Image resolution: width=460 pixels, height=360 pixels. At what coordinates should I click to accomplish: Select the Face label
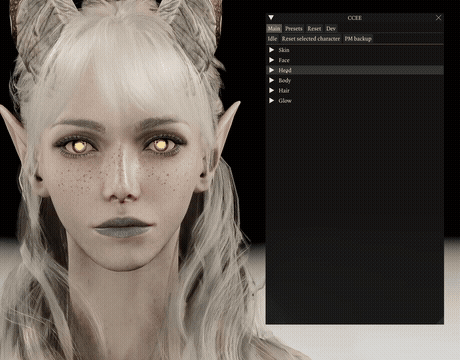(284, 60)
